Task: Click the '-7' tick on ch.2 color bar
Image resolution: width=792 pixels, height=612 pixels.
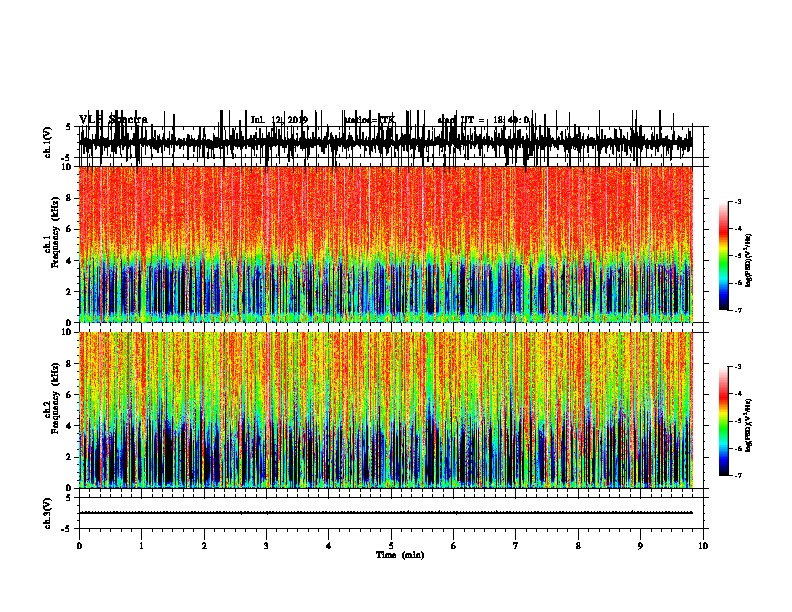Action: tap(737, 475)
